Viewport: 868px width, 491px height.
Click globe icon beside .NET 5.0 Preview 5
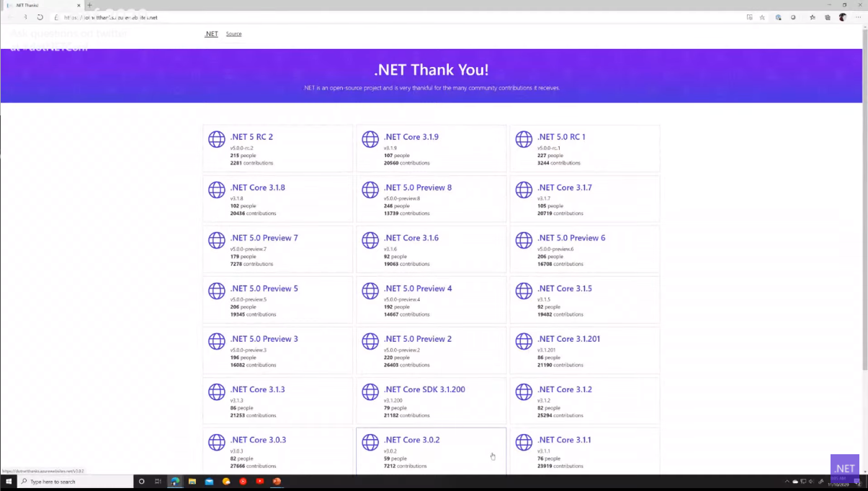coord(217,291)
